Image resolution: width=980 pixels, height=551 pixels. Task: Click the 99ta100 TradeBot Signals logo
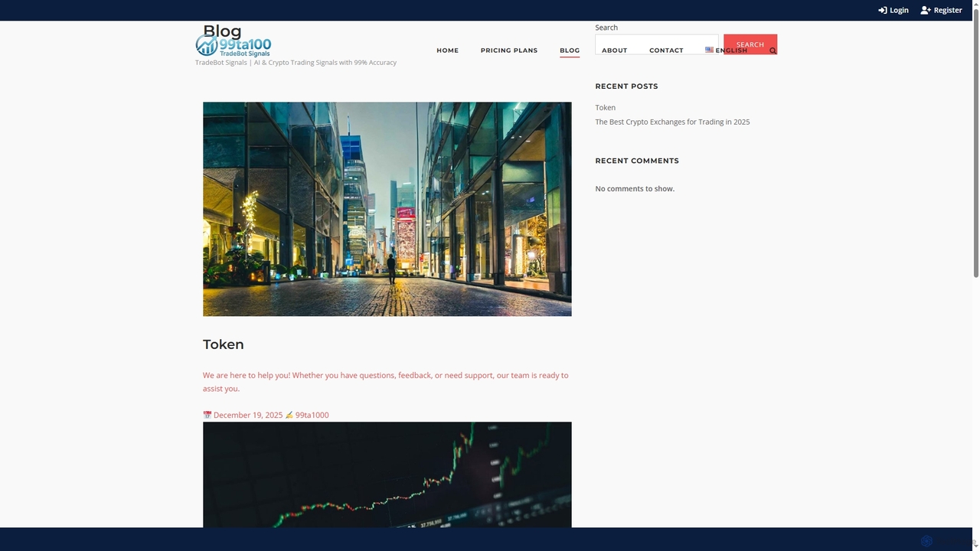point(234,46)
